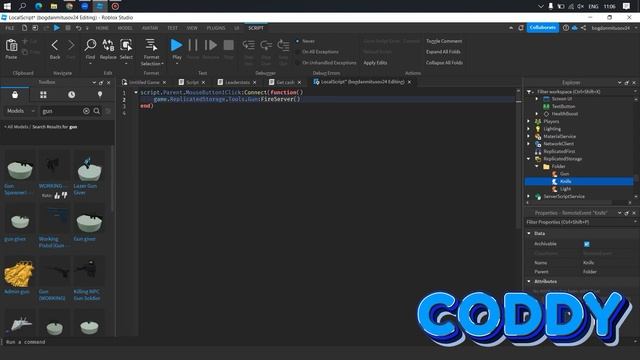Image resolution: width=640 pixels, height=360 pixels.
Task: Expand the ServerScriptService node
Action: click(529, 196)
